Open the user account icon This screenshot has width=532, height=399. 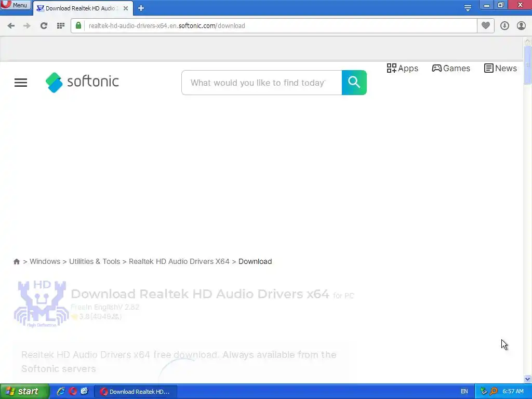[521, 26]
